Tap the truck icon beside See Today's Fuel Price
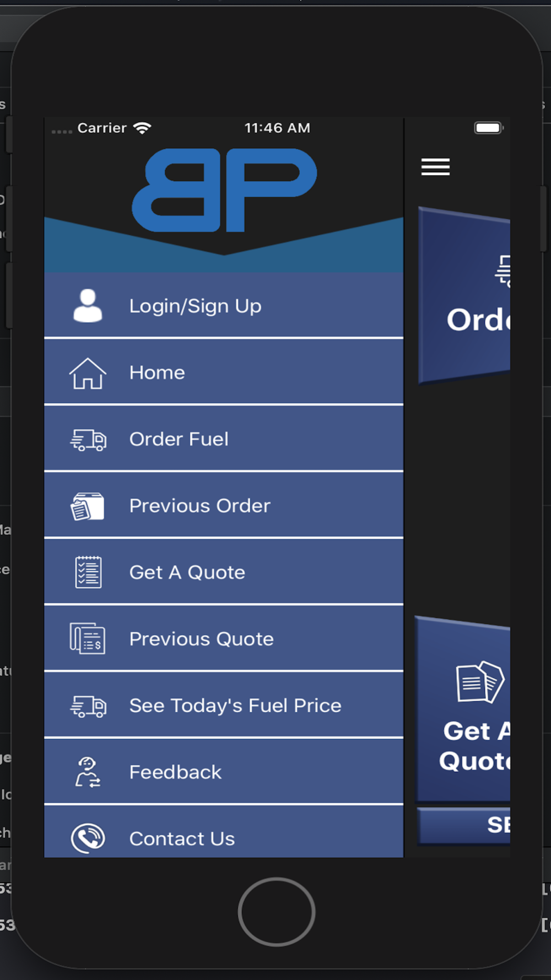The image size is (551, 980). pyautogui.click(x=88, y=706)
